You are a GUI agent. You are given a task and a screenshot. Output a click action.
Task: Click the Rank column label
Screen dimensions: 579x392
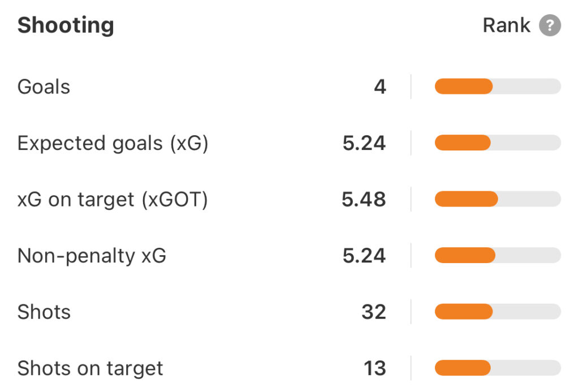(506, 25)
